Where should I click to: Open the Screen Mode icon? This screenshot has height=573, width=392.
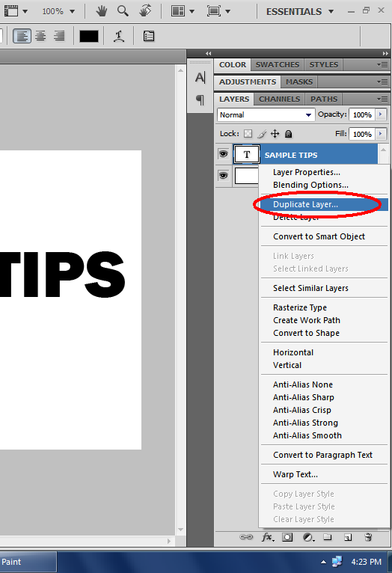(214, 11)
